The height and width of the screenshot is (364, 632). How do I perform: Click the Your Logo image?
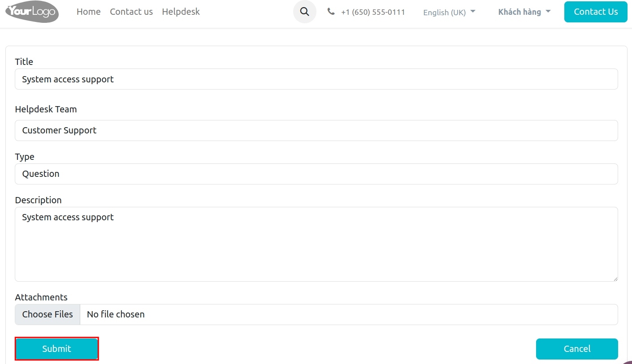coord(32,12)
